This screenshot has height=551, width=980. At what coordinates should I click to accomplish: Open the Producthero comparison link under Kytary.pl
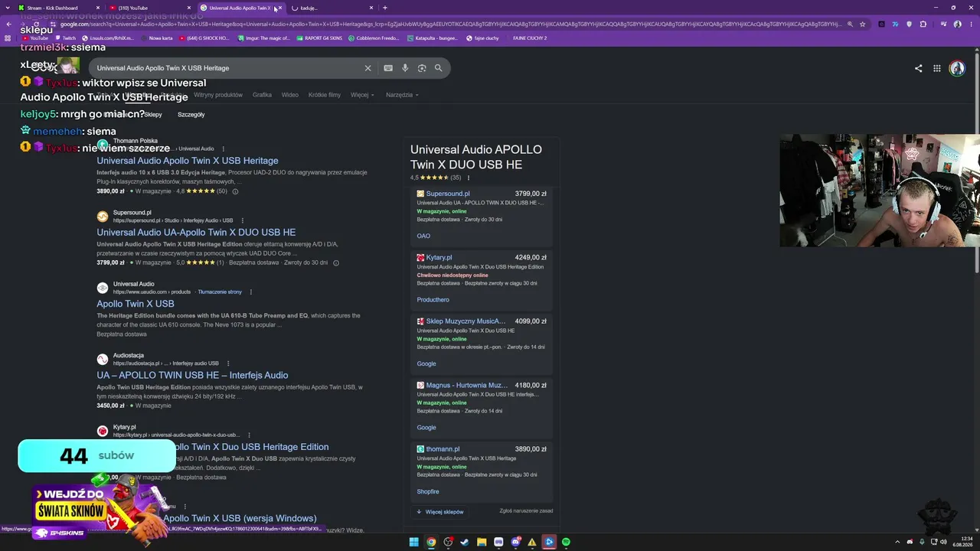pos(433,300)
